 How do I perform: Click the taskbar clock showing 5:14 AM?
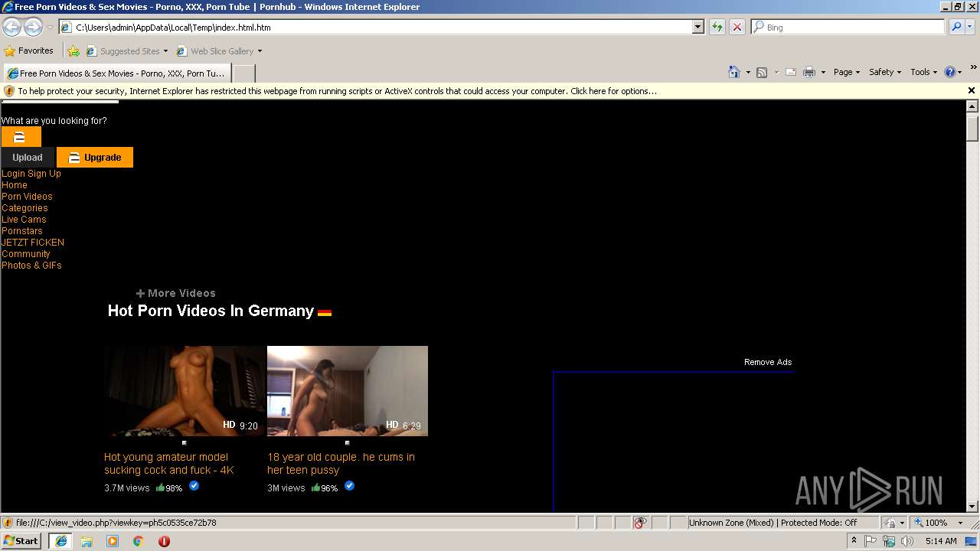point(941,541)
